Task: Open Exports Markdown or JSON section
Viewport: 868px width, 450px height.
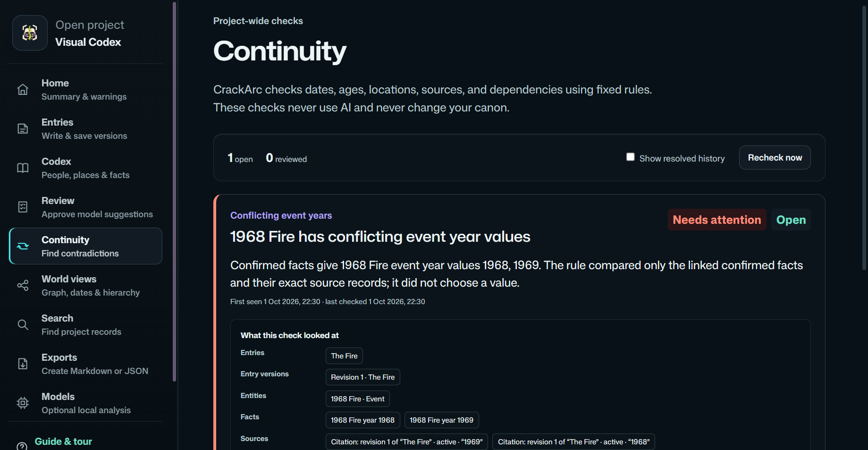Action: 85,364
